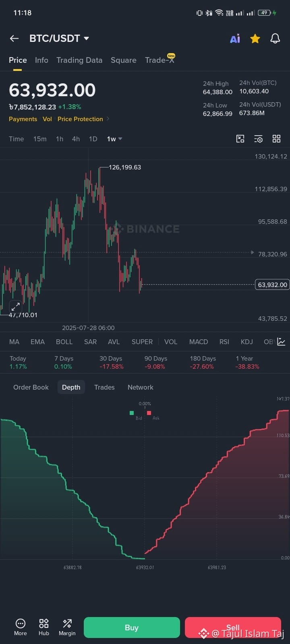This screenshot has height=644, width=290.
Task: Tap the Wi-Fi status icon
Action: click(219, 13)
